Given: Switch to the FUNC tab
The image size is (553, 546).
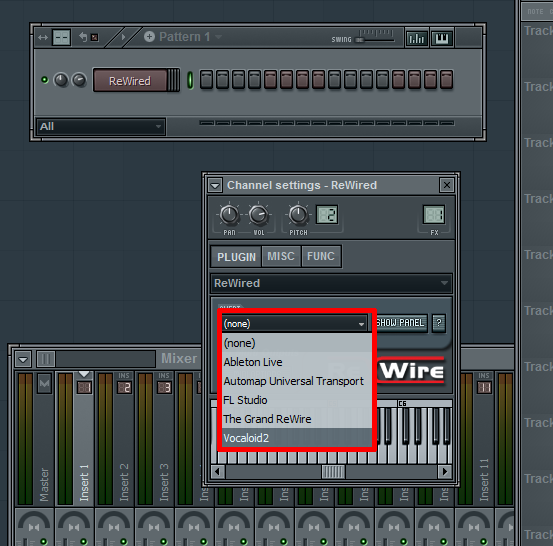Looking at the screenshot, I should coord(321,256).
